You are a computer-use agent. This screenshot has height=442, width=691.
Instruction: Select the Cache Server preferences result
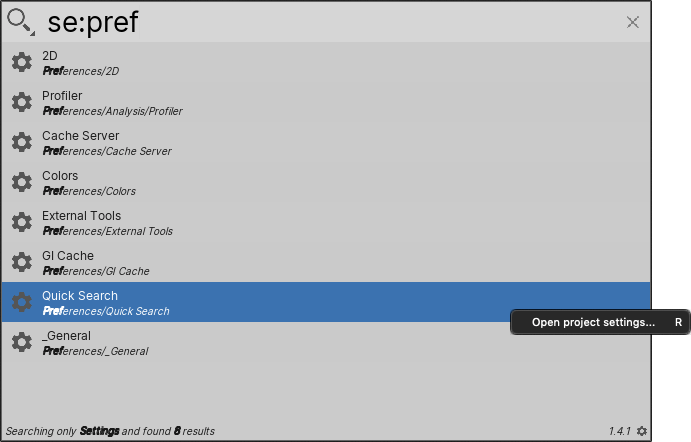tap(326, 142)
